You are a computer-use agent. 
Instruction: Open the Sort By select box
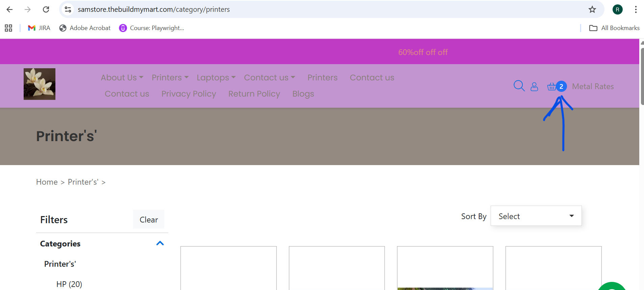click(536, 216)
